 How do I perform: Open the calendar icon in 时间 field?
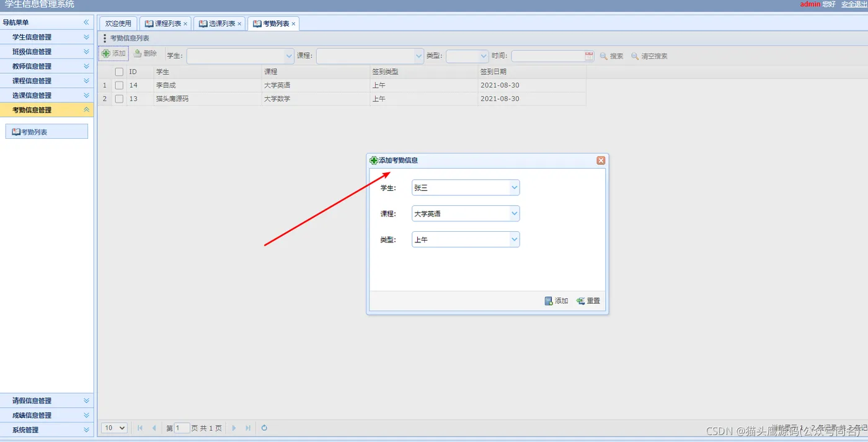[589, 56]
